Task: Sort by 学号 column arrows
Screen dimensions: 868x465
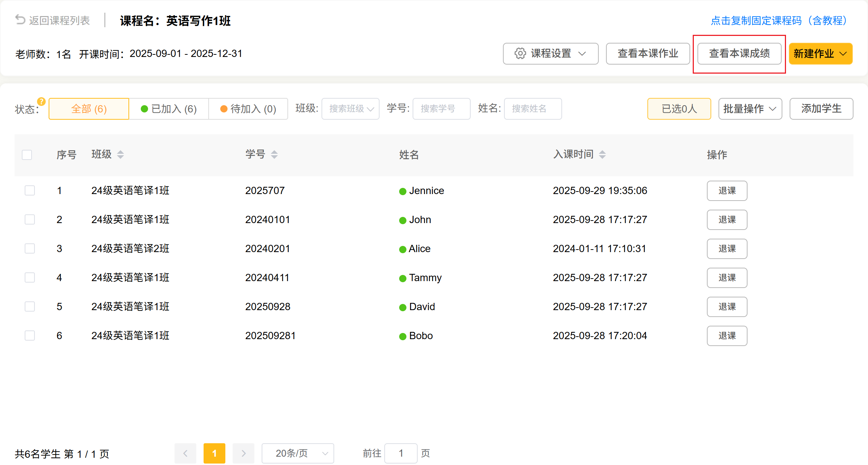Action: click(x=274, y=155)
